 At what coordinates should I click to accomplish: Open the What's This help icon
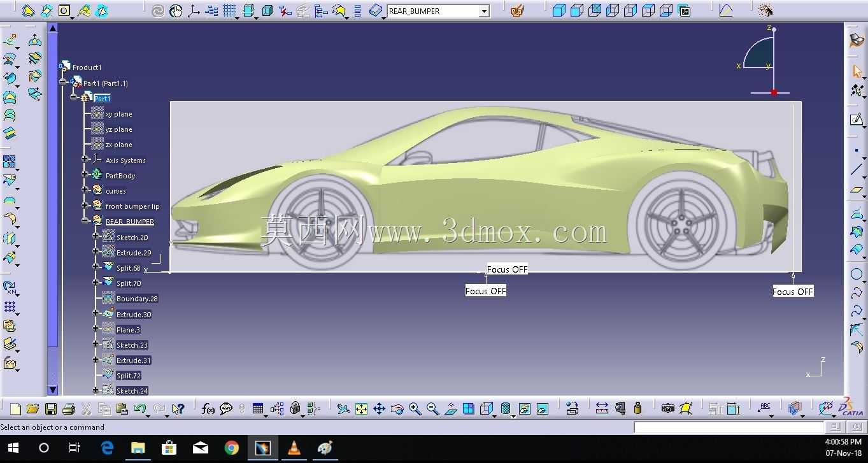point(178,409)
